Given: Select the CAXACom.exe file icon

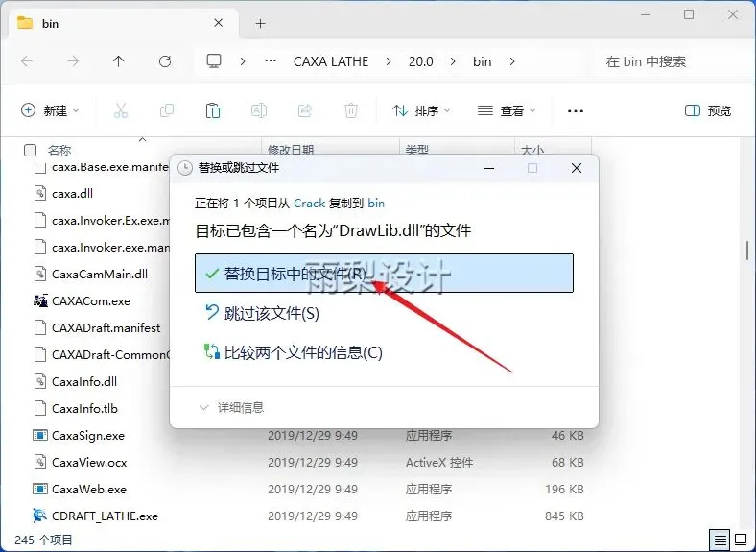Looking at the screenshot, I should coord(40,301).
